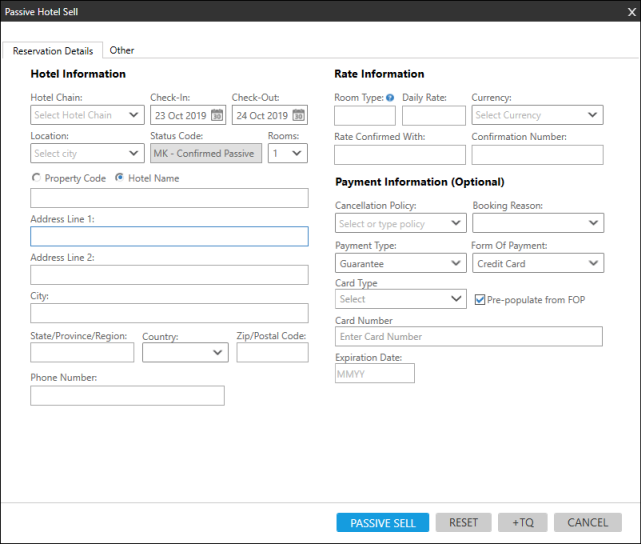Select the Reservation Details tab
This screenshot has width=641, height=544.
53,51
